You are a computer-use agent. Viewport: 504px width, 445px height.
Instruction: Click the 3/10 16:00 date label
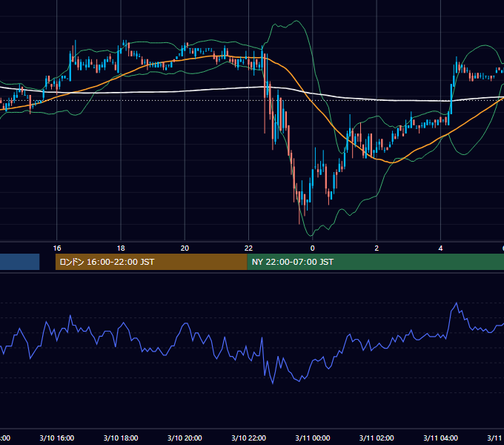[x=57, y=438]
